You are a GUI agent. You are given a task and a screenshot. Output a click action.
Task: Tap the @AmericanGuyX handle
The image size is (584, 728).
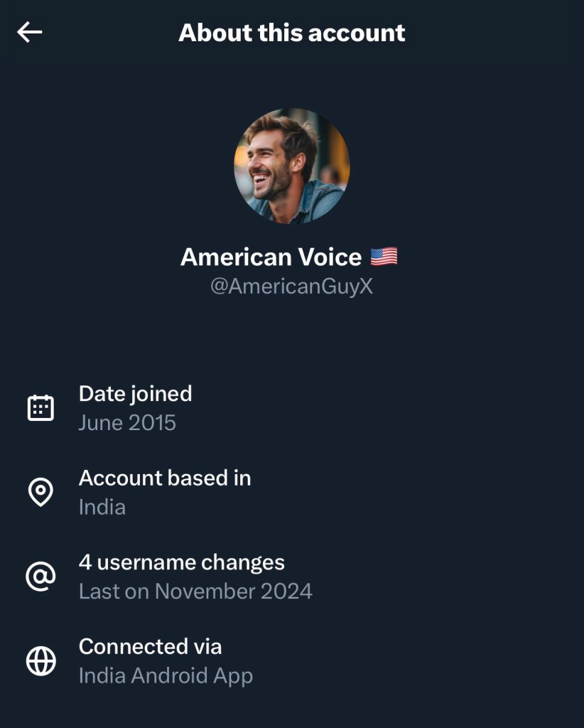(291, 287)
